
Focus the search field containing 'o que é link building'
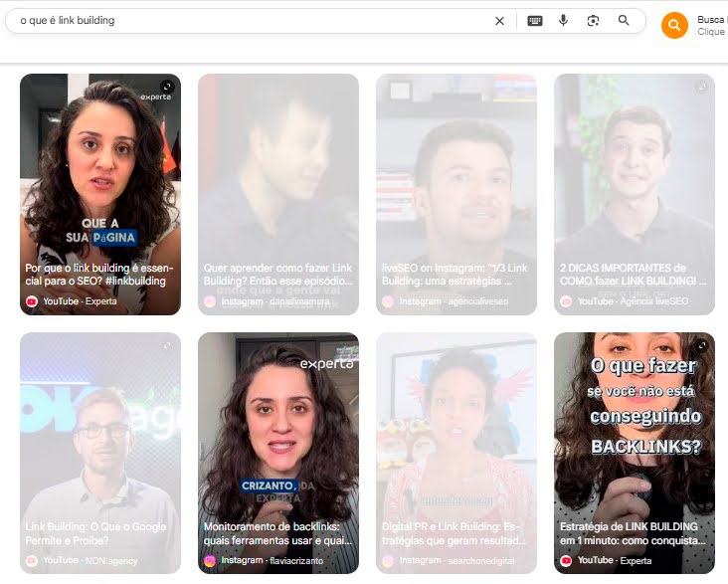[x=249, y=21]
